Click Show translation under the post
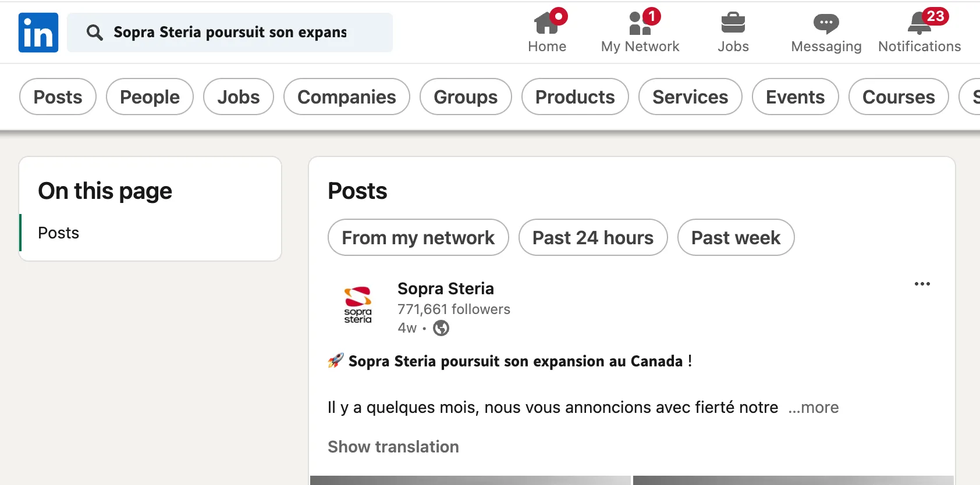980x485 pixels. (393, 447)
